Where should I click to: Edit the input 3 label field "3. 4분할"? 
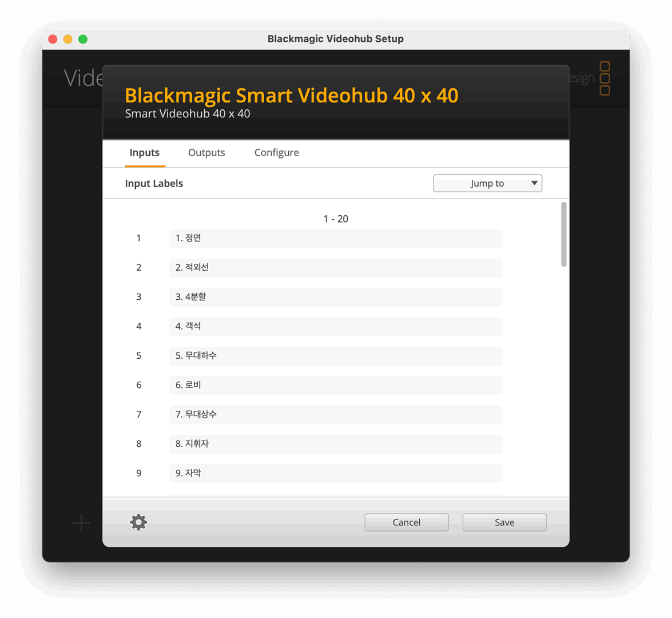coord(336,297)
